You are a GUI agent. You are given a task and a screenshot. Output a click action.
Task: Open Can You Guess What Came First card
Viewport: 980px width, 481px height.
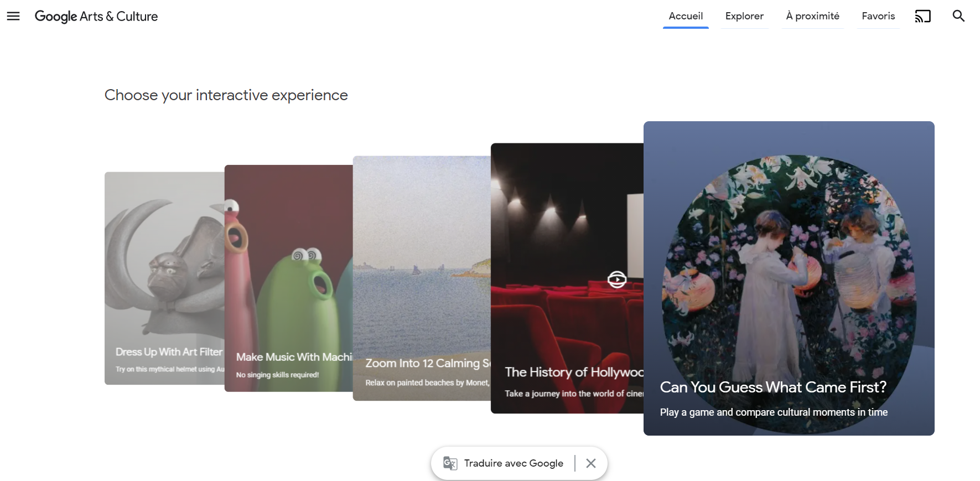(789, 278)
